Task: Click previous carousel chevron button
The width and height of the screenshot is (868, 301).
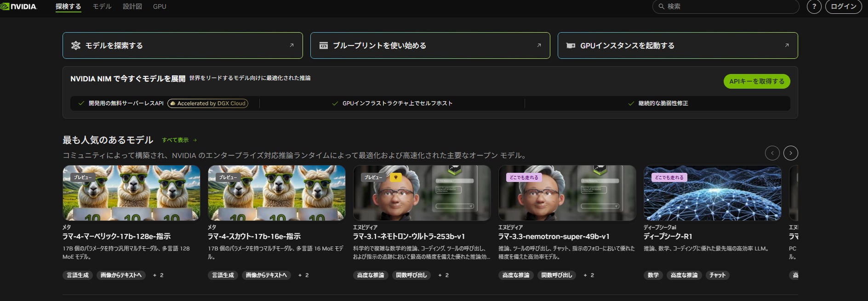Action: [772, 153]
